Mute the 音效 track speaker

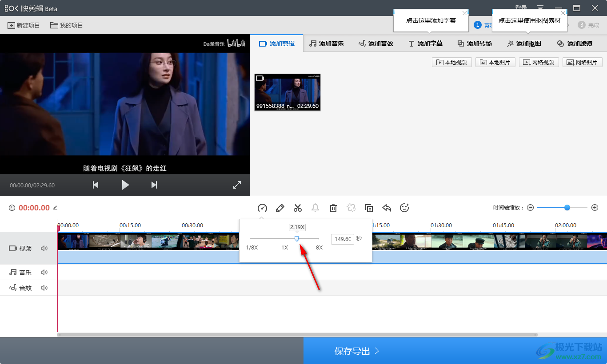tap(44, 288)
